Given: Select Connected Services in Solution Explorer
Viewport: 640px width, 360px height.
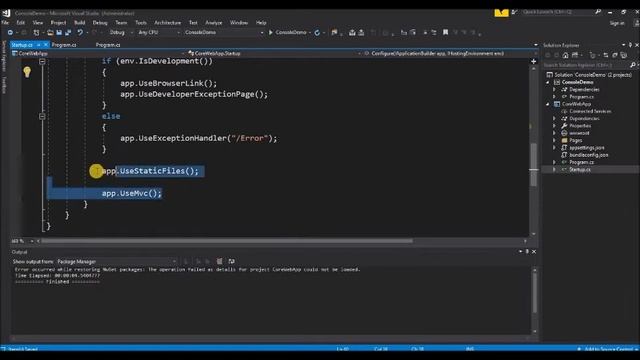Looking at the screenshot, I should click(x=590, y=111).
